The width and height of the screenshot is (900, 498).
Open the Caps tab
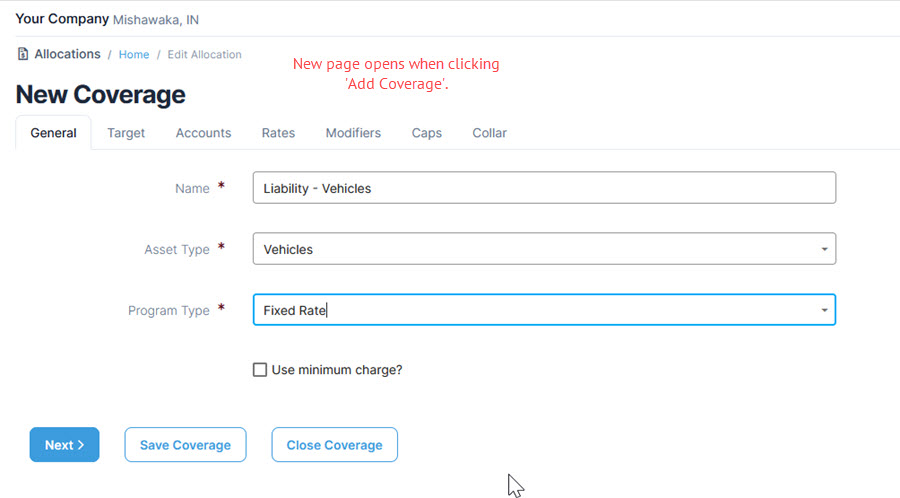(426, 133)
